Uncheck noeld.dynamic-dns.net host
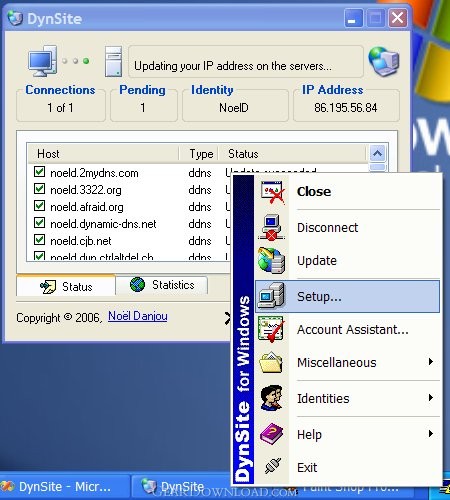450x500 pixels. pos(39,223)
